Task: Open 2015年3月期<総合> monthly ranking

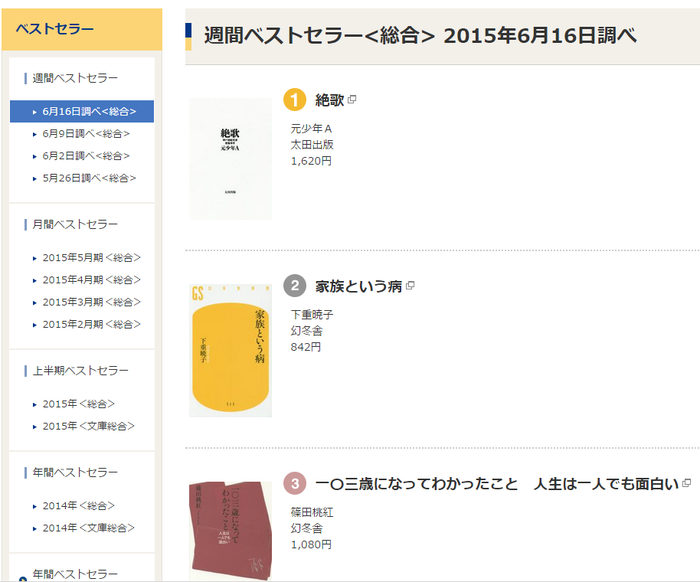Action: (x=92, y=303)
